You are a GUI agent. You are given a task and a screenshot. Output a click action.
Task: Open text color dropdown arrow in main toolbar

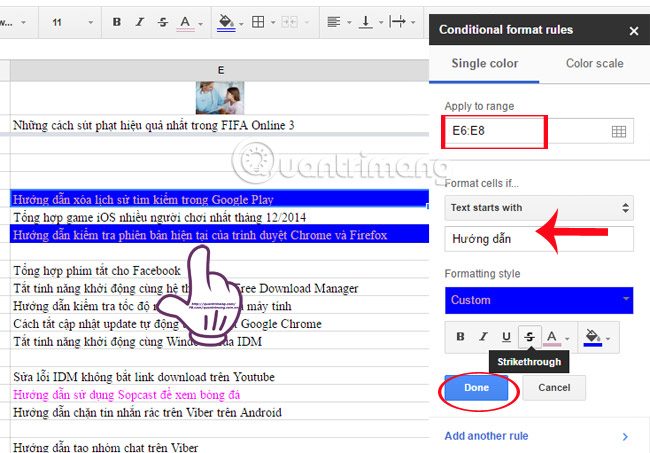201,24
